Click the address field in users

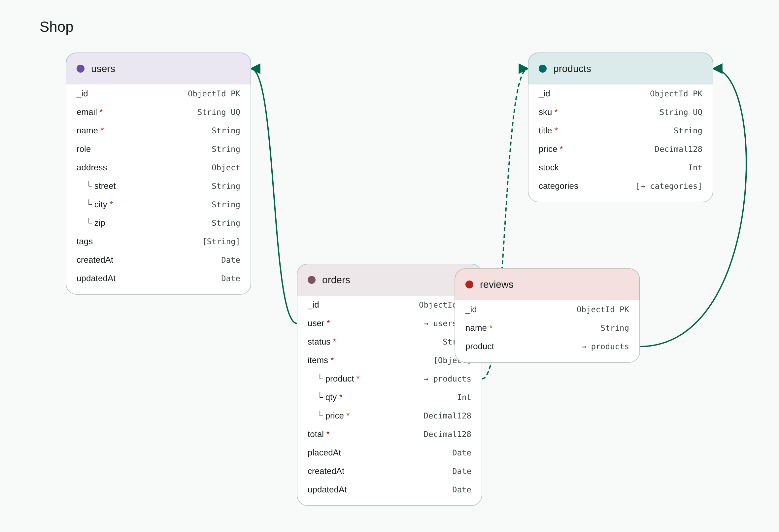pos(158,167)
